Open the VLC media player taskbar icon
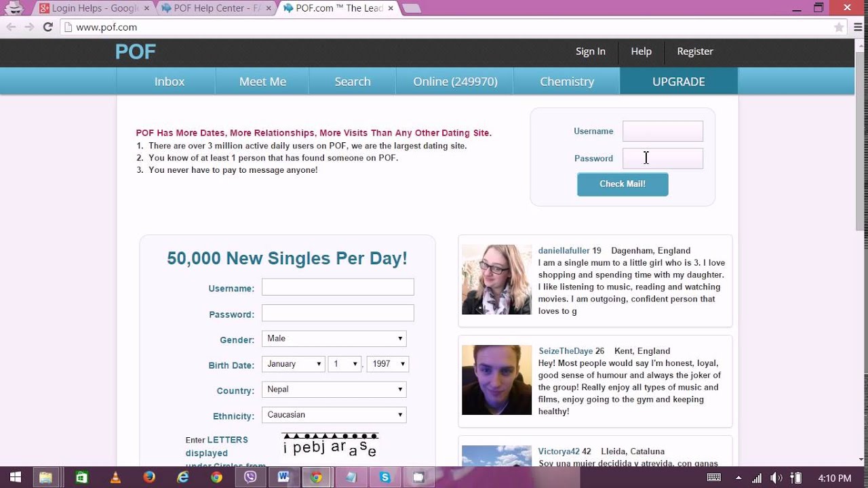 point(115,478)
